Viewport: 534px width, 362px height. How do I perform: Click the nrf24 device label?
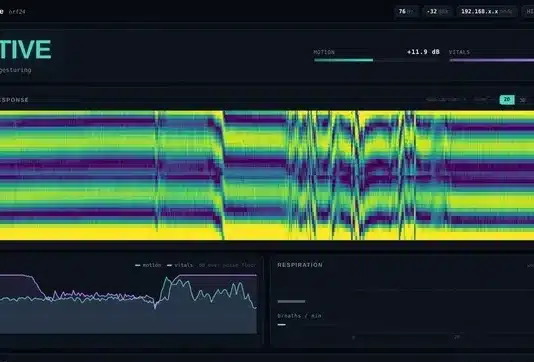[17, 12]
